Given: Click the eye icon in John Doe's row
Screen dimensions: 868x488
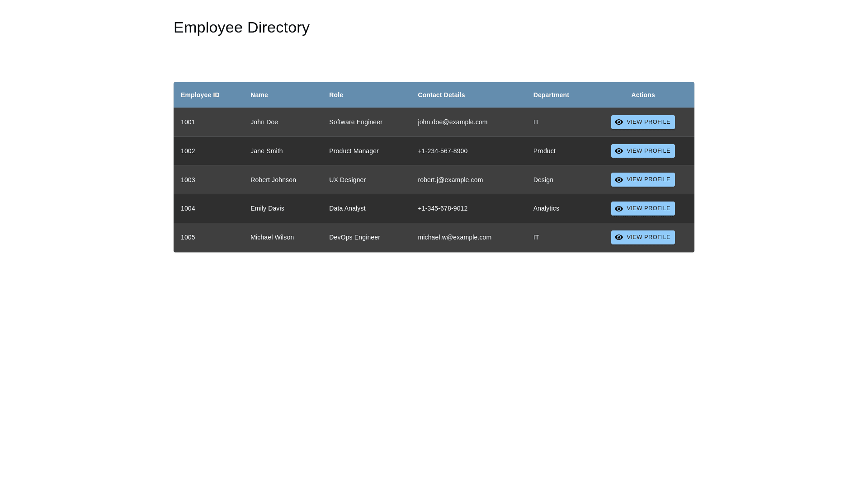Looking at the screenshot, I should click(618, 122).
